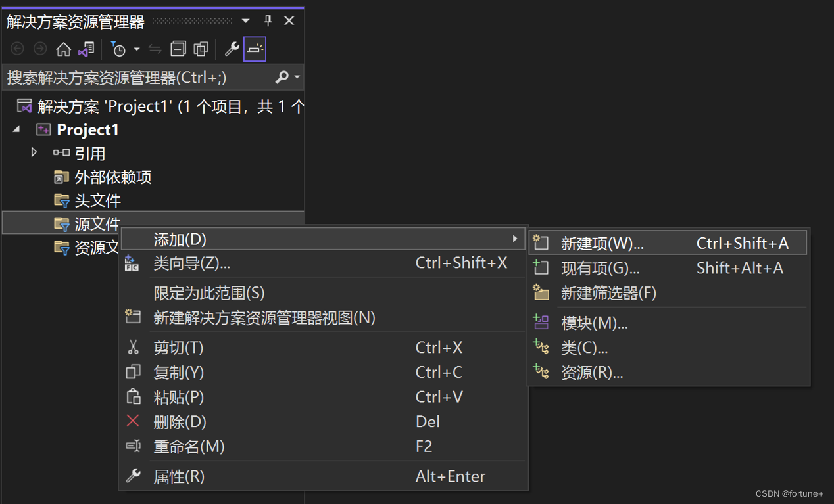Viewport: 834px width, 504px height.
Task: Click the Collapse All icon in toolbar
Action: click(178, 49)
